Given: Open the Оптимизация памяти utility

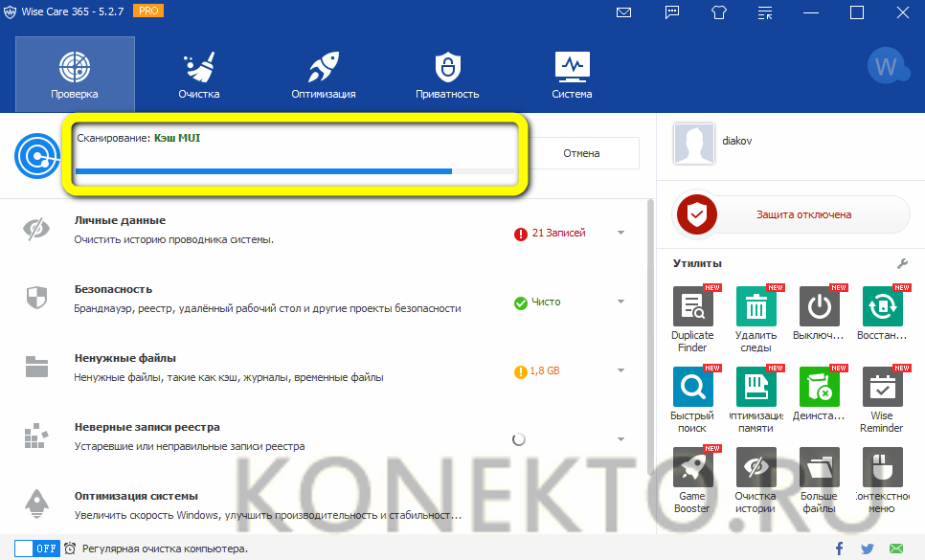Looking at the screenshot, I should point(756,388).
